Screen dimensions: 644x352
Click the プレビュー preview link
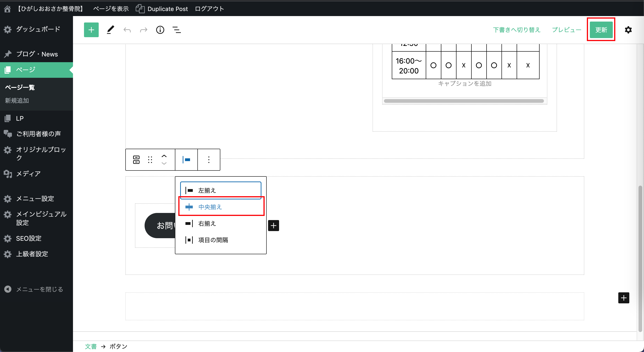point(566,30)
